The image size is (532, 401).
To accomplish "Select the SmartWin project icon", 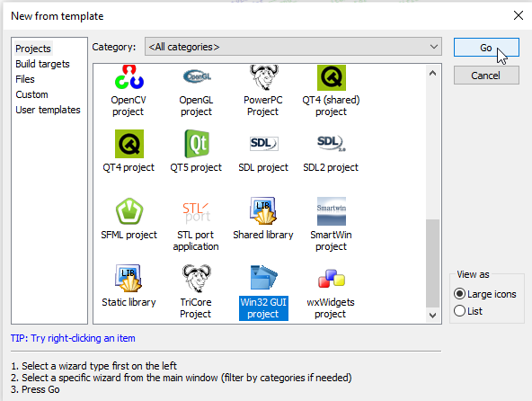I will 331,211.
